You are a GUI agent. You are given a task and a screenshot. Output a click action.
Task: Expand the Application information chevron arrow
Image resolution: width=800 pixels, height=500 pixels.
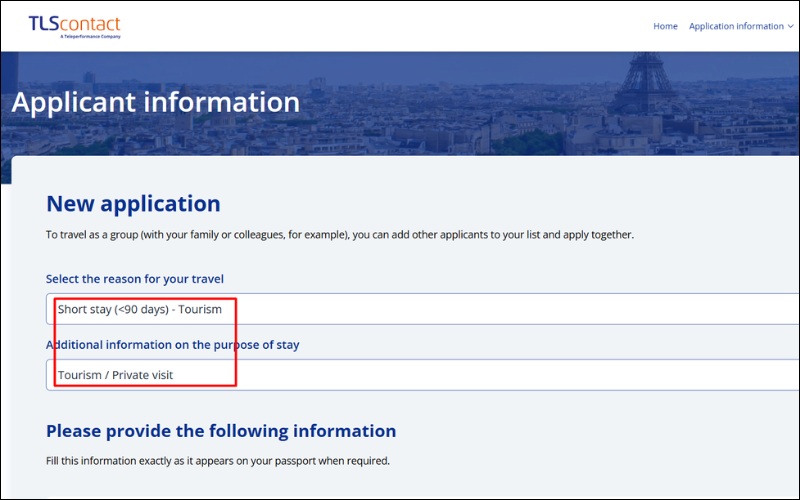coord(791,27)
